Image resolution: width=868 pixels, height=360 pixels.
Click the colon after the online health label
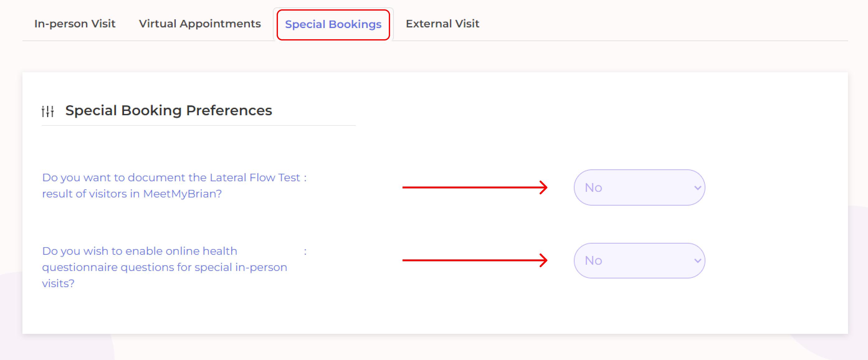point(305,251)
